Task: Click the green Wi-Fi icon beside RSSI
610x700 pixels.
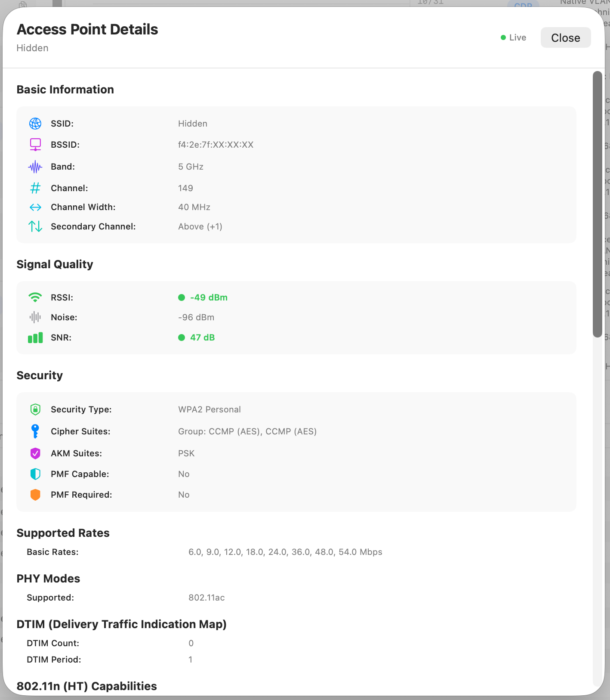Action: click(x=35, y=297)
